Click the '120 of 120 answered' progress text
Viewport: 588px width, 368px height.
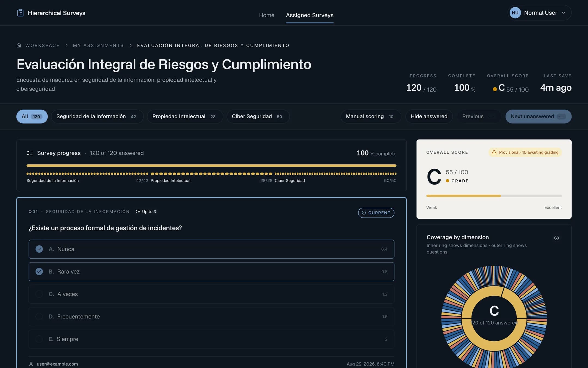[117, 153]
